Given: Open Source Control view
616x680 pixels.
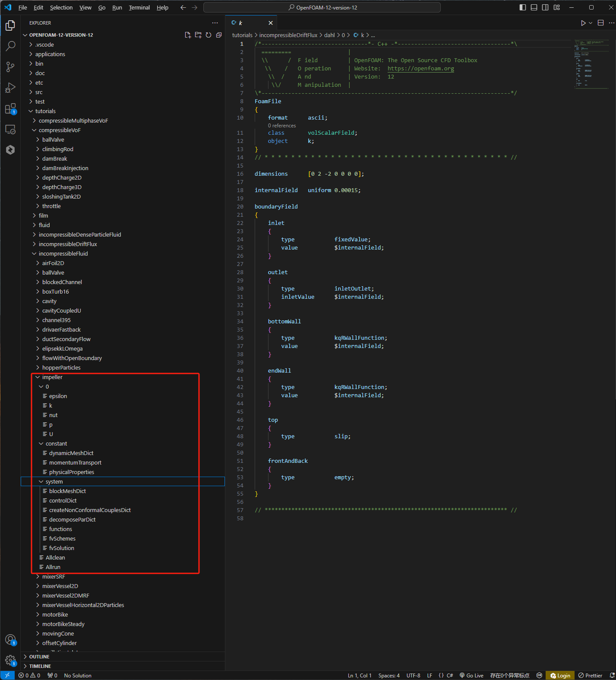Looking at the screenshot, I should click(x=10, y=66).
